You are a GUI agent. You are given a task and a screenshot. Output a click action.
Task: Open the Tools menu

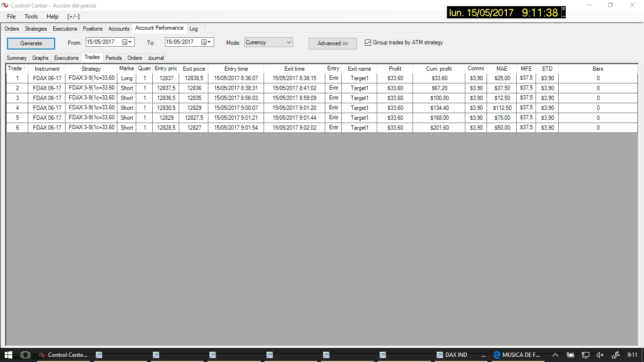click(x=31, y=16)
